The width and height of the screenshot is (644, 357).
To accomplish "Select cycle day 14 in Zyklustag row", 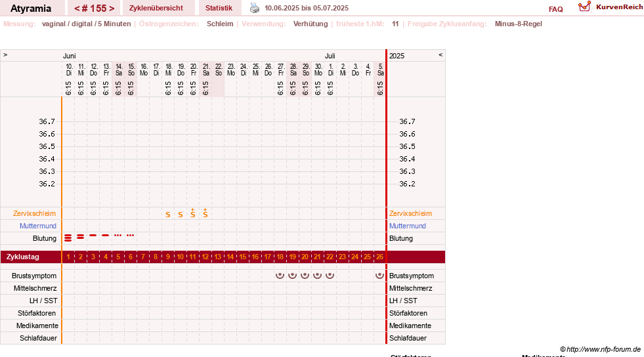I will point(230,257).
